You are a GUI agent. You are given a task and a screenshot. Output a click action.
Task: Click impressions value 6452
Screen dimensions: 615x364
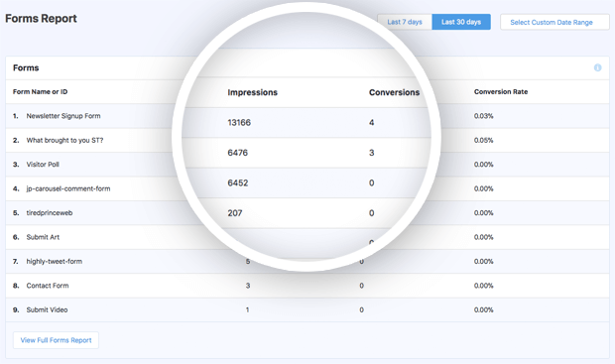coord(238,182)
